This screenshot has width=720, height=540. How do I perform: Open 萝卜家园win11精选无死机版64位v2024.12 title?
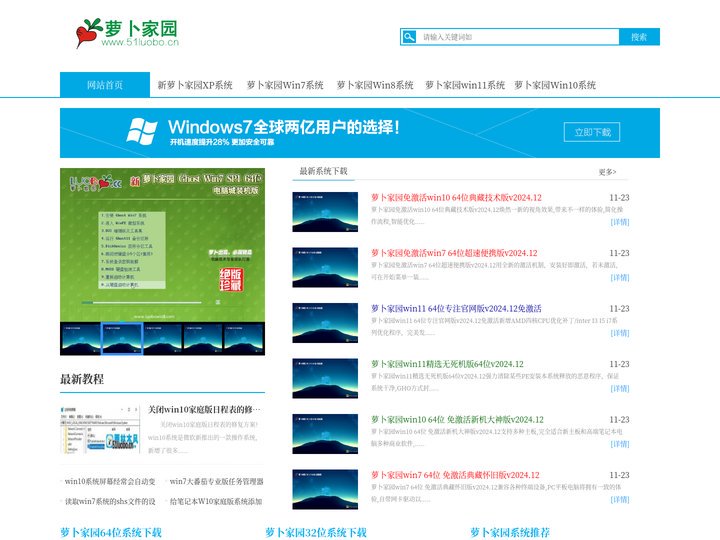[x=447, y=364]
